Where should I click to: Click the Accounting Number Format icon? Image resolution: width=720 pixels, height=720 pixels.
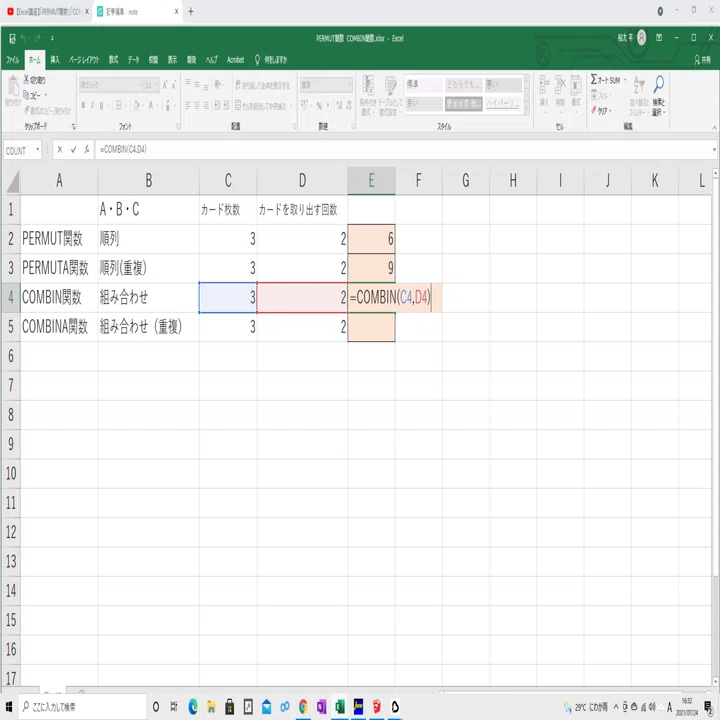305,105
